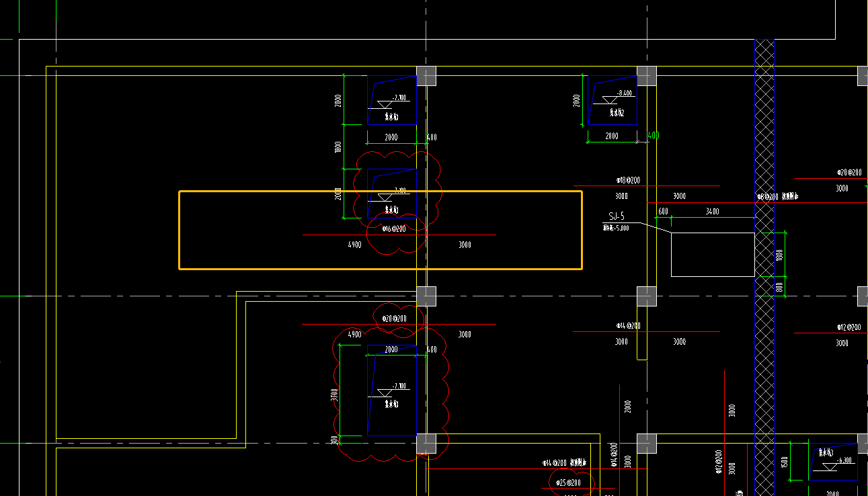
Task: Click the 3400 dimension text
Action: [x=712, y=212]
